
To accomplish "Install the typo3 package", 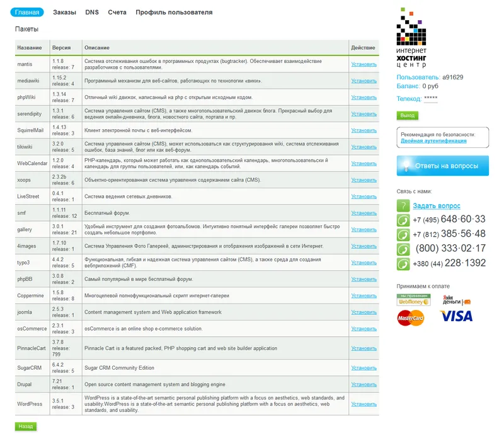I will [364, 263].
